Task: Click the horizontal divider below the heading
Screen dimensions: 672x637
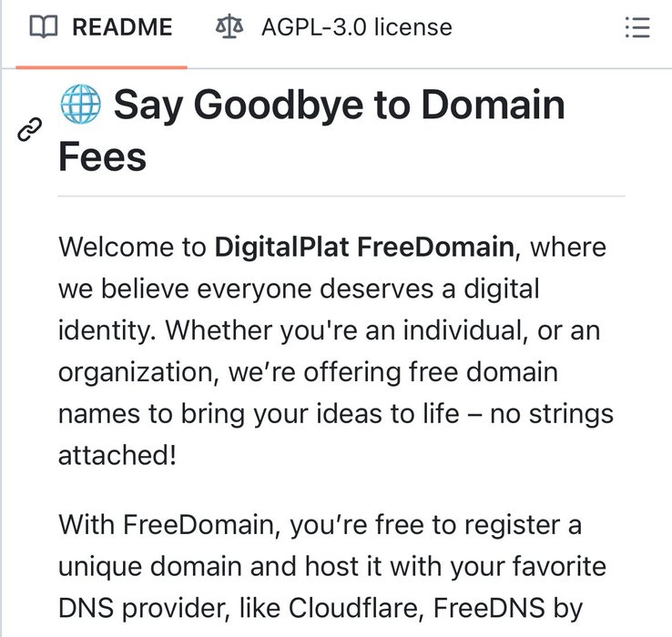Action: coord(341,196)
